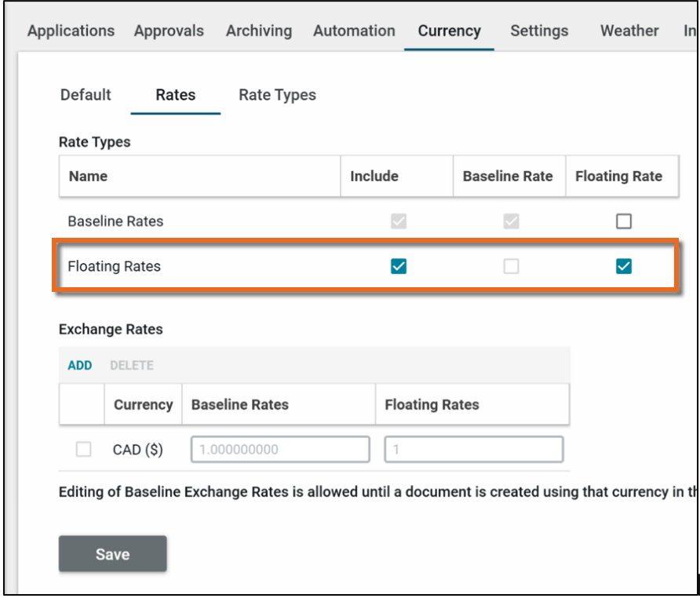Click the Save button
This screenshot has height=598, width=700.
pyautogui.click(x=112, y=554)
